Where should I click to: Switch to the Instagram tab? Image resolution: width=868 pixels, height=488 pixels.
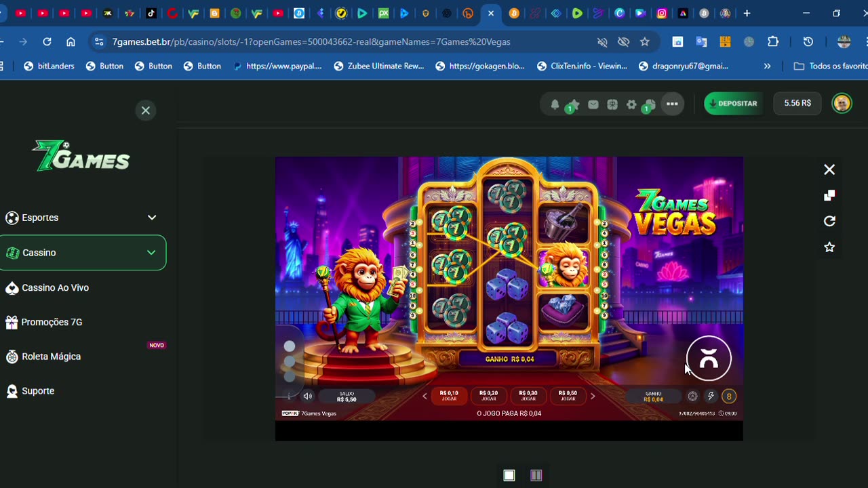coord(662,14)
